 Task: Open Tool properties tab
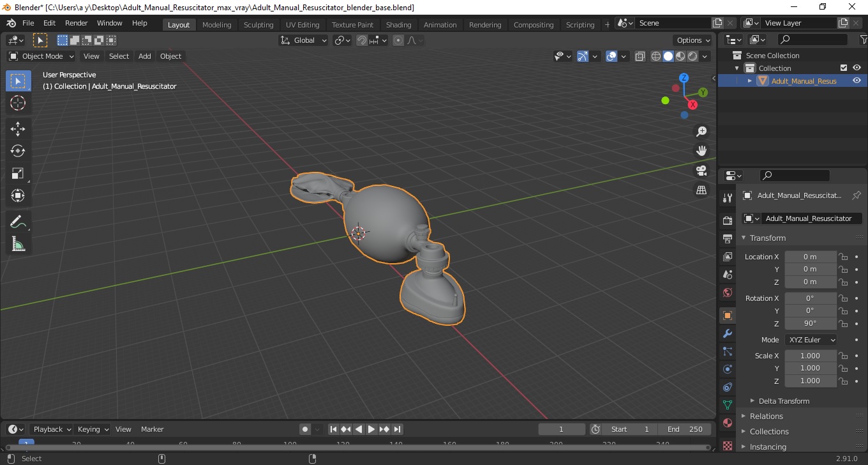728,197
